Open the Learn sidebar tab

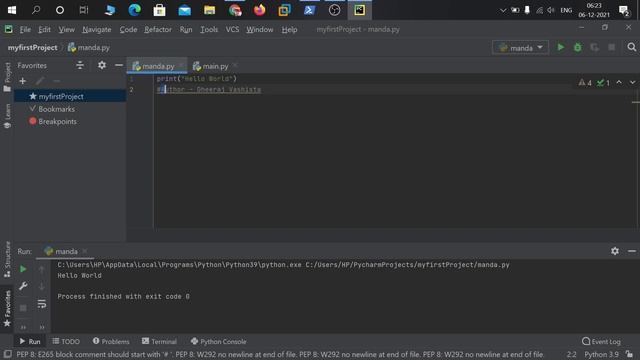tap(7, 116)
